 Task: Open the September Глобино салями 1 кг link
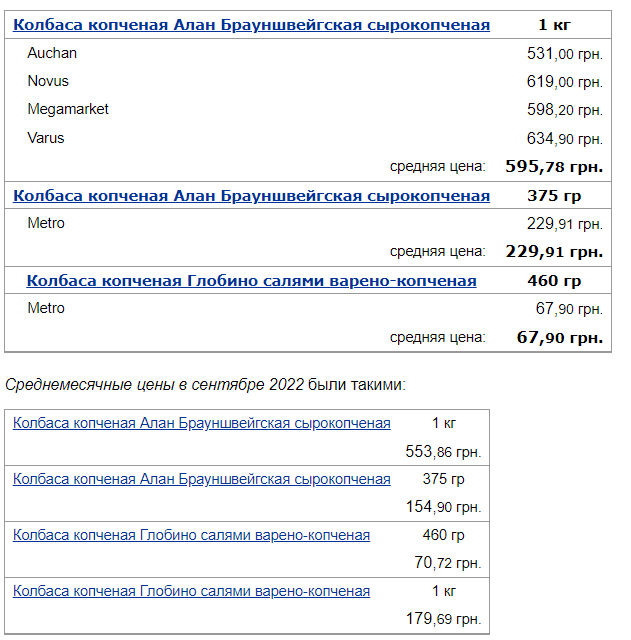tap(191, 591)
